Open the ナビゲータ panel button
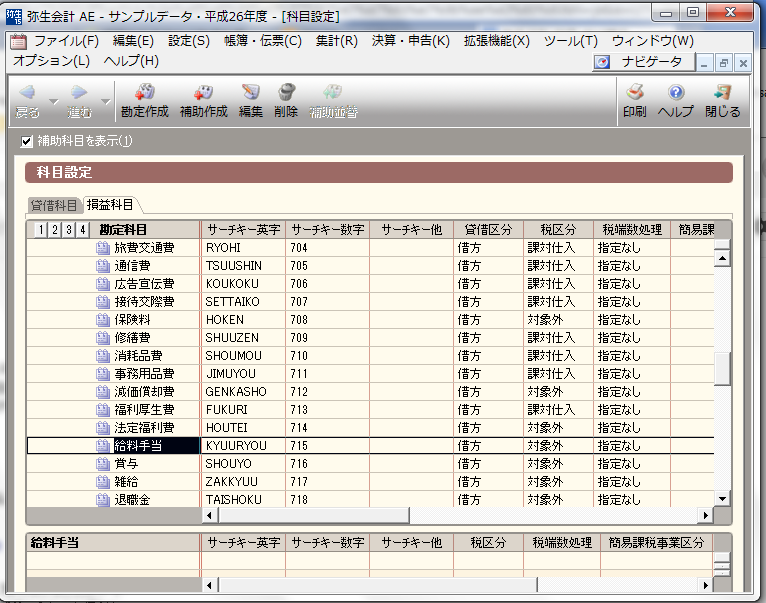Viewport: 766px width, 603px height. (640, 62)
